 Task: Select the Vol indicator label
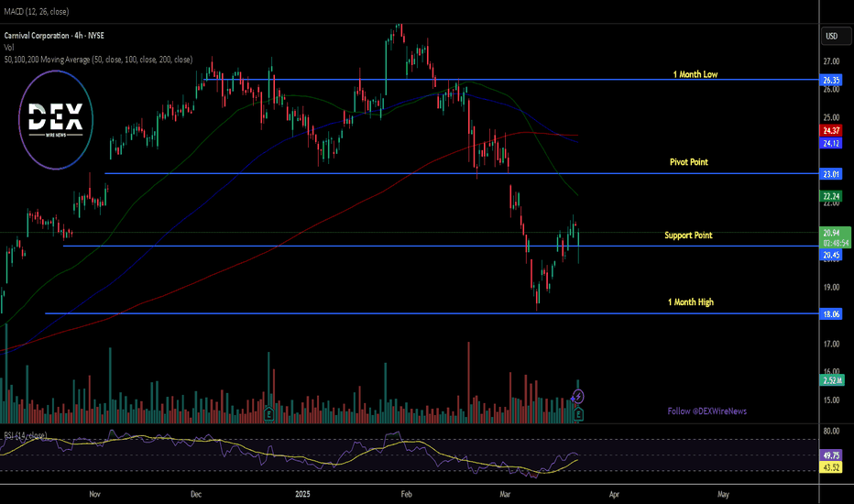point(9,48)
